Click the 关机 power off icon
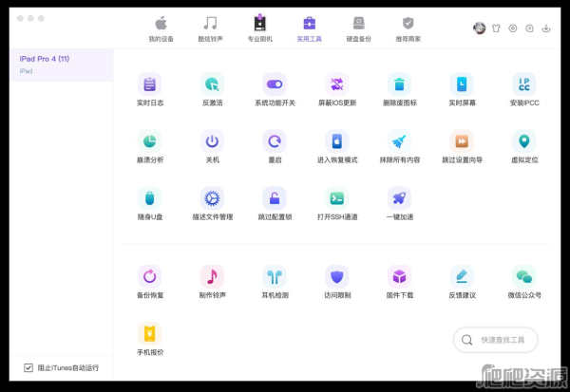 click(212, 141)
